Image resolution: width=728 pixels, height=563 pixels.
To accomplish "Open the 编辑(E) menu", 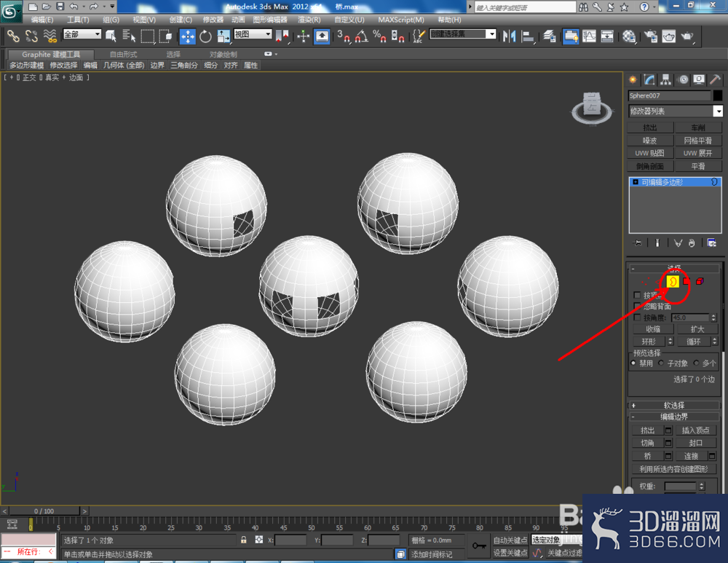I will pyautogui.click(x=41, y=20).
